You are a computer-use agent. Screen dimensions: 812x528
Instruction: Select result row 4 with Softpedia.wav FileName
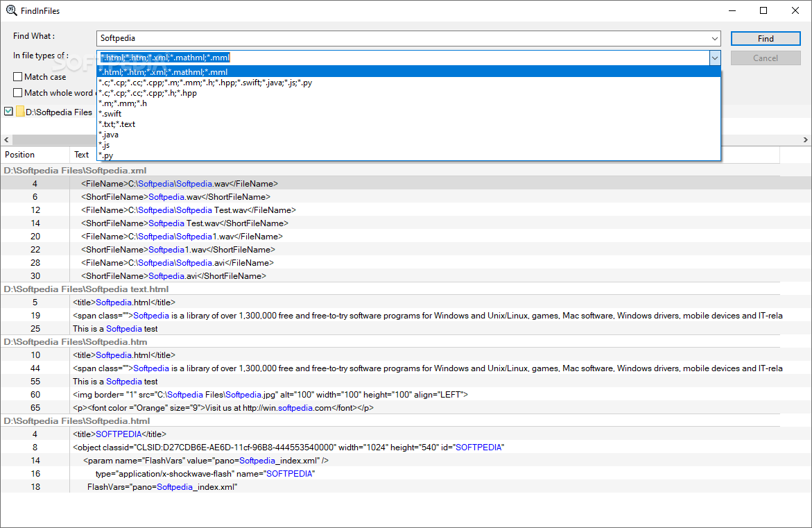[406, 183]
